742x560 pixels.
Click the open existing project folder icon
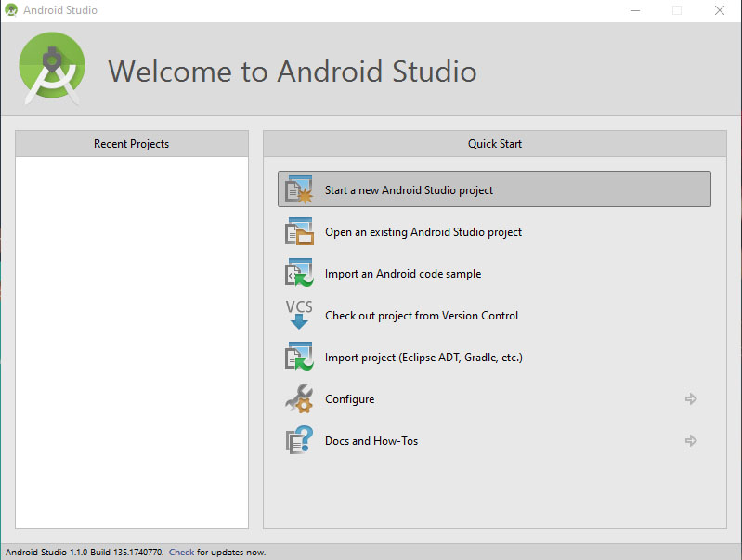point(299,231)
